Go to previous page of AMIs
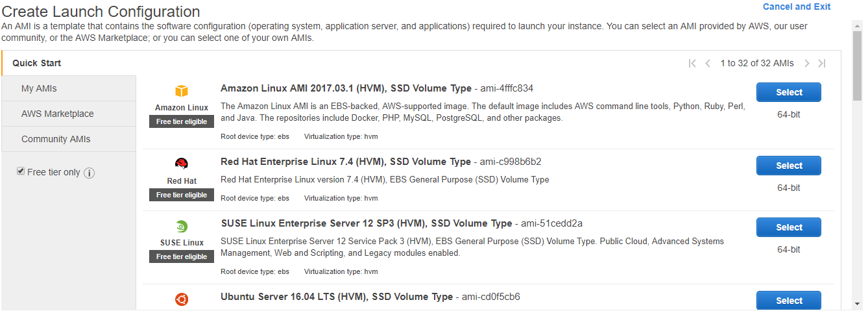Viewport: 868px width, 324px height. click(708, 64)
